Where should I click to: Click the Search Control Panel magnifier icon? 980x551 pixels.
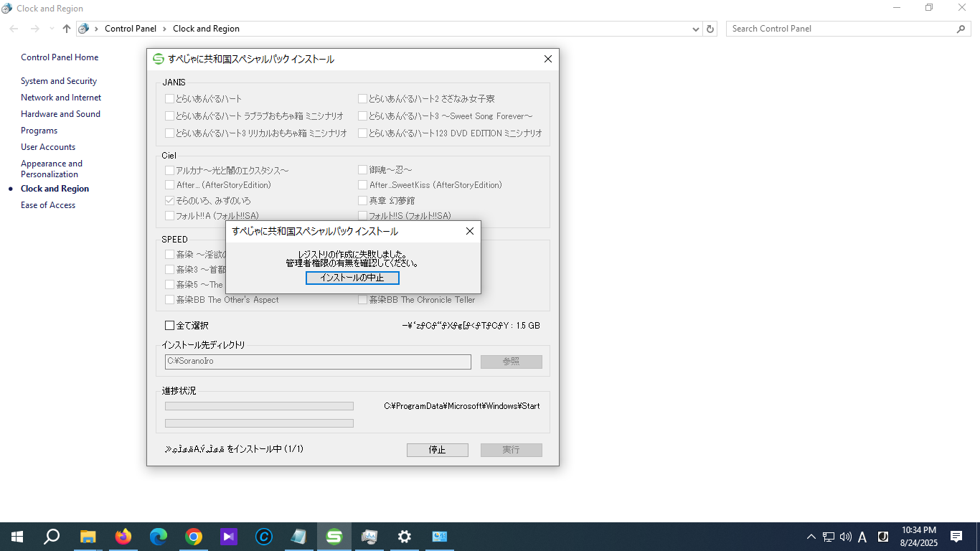pos(961,29)
